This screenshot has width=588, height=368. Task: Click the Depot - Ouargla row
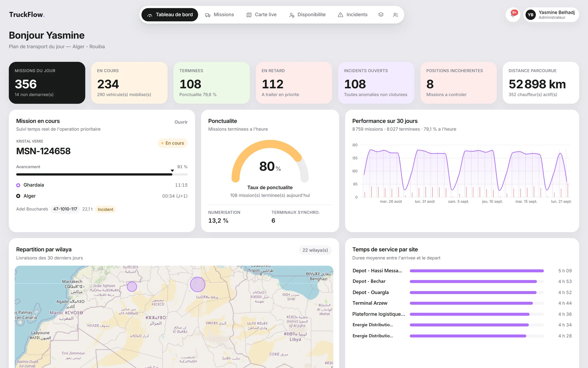pos(462,292)
